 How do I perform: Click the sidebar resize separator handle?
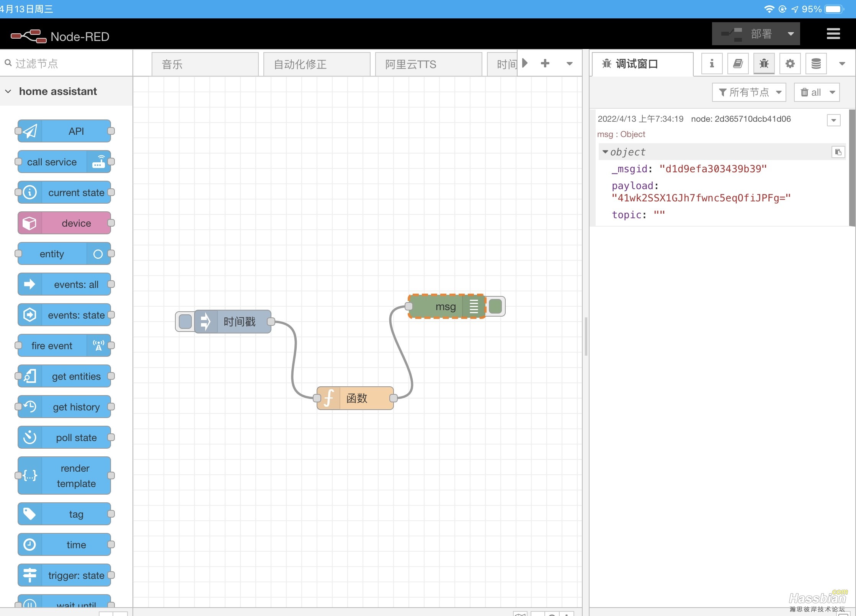click(x=586, y=336)
